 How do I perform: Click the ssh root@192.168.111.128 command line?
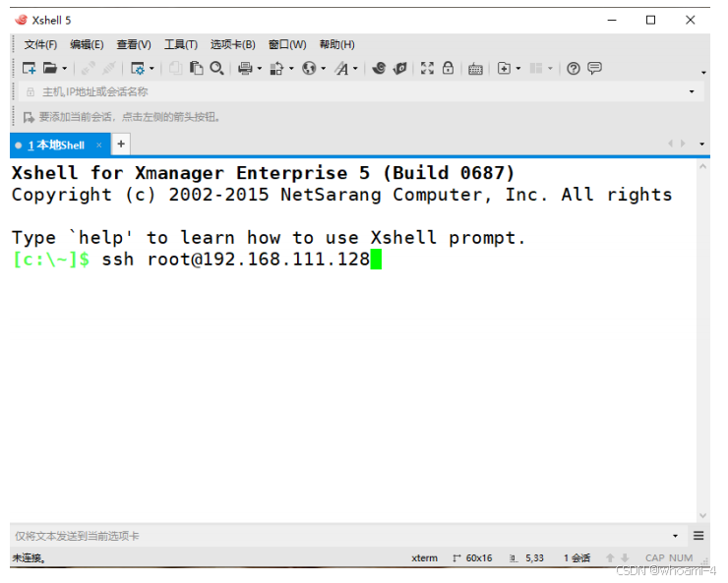click(x=236, y=260)
